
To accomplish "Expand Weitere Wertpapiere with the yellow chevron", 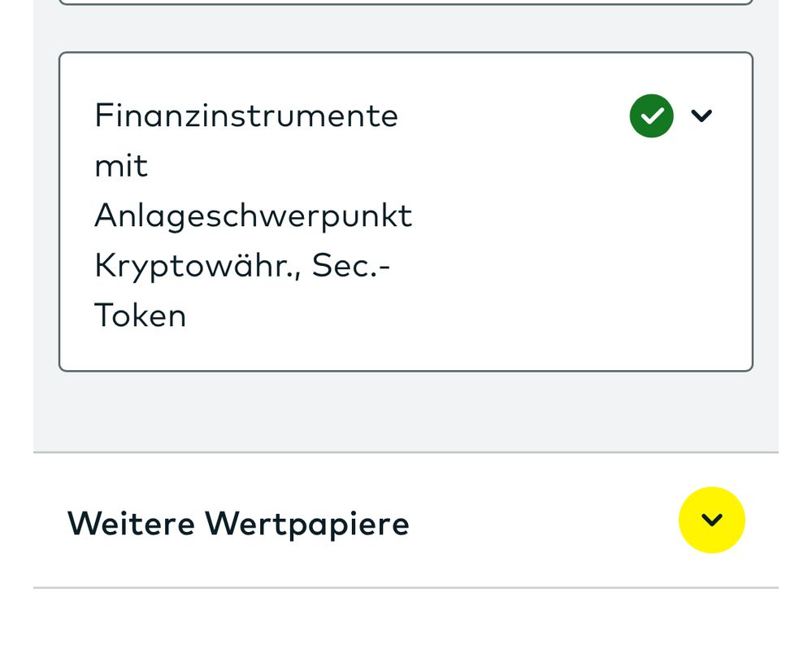I will tap(711, 520).
